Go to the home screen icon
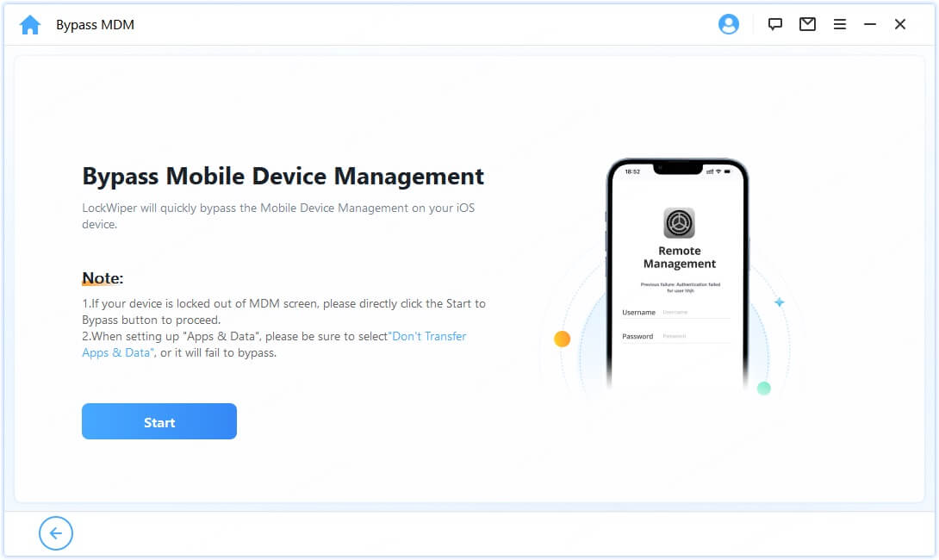This screenshot has height=560, width=939. click(30, 25)
